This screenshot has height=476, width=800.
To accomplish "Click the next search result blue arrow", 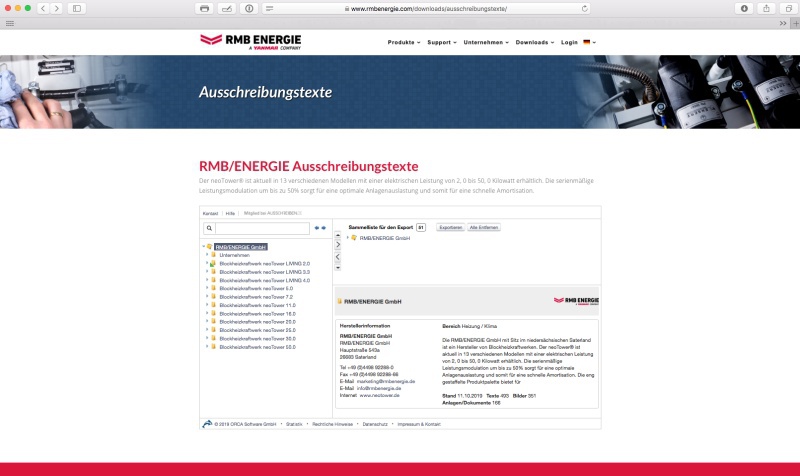I will 323,228.
